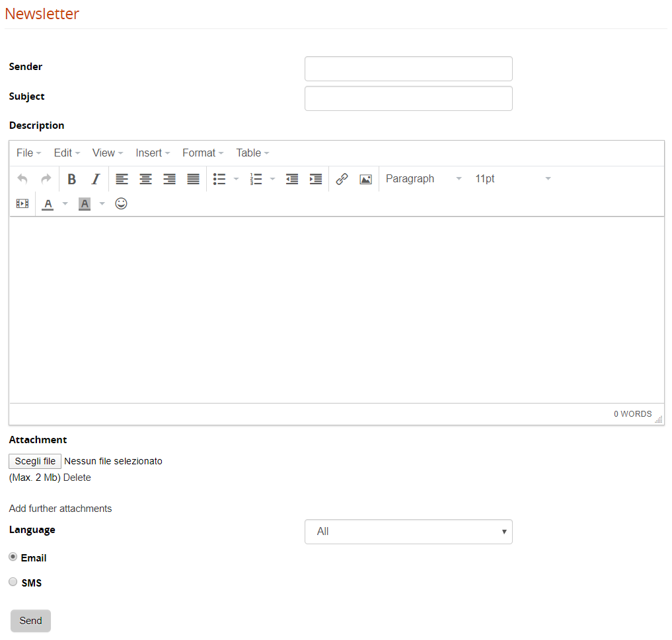Open the 11pt font size dropdown
Image resolution: width=672 pixels, height=640 pixels.
click(x=512, y=179)
